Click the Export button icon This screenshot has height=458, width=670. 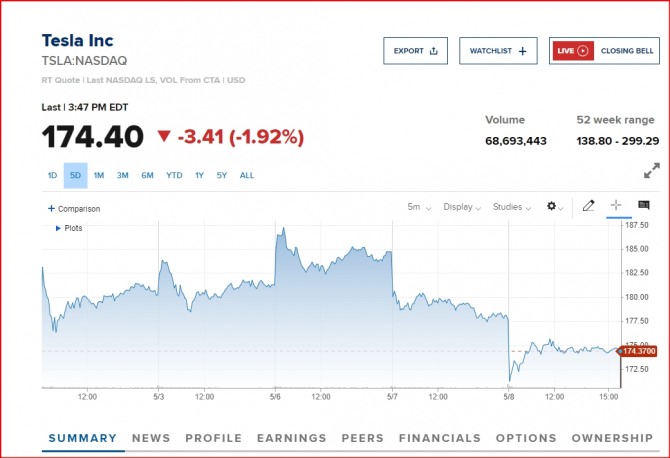tap(433, 50)
